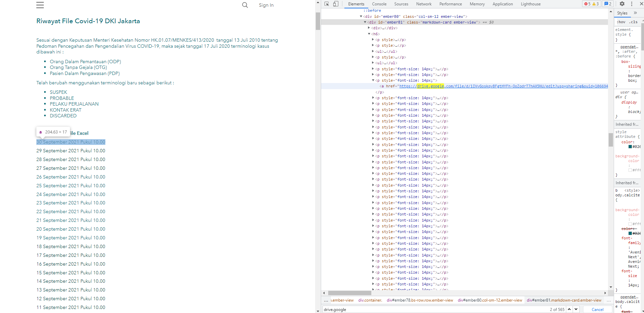Click SUSPEK list item text
Image resolution: width=644 pixels, height=313 pixels.
[59, 92]
